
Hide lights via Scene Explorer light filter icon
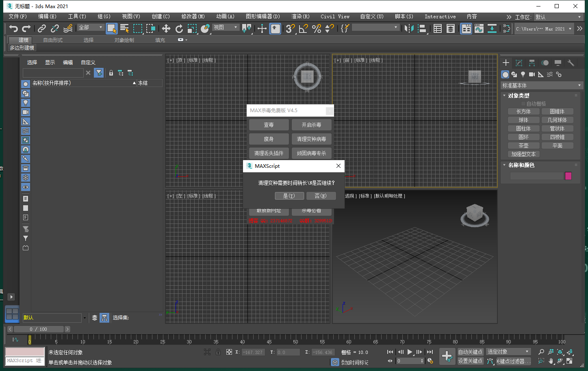[x=25, y=102]
